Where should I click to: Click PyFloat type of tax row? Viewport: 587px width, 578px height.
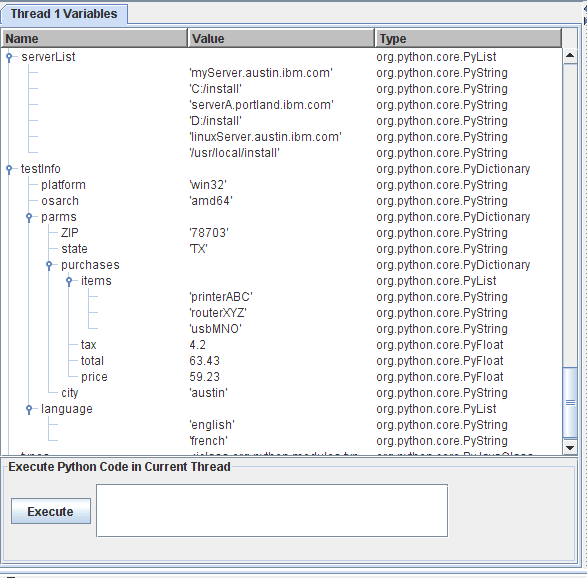point(440,345)
